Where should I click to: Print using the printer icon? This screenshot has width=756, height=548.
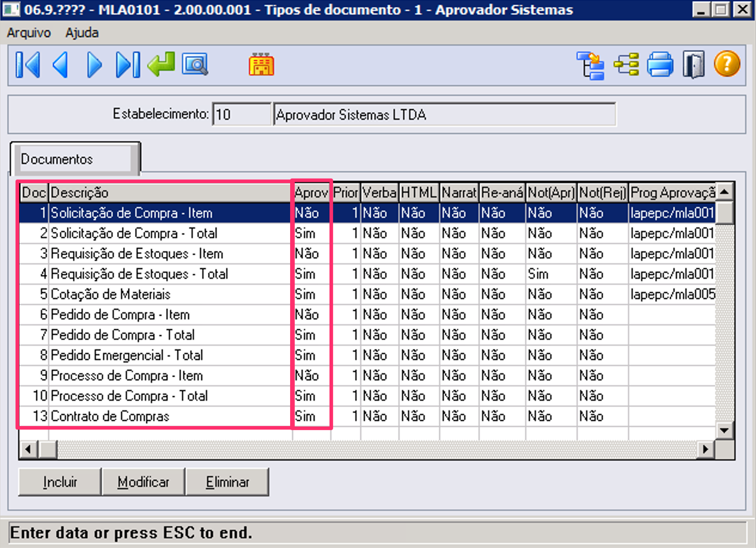(660, 65)
